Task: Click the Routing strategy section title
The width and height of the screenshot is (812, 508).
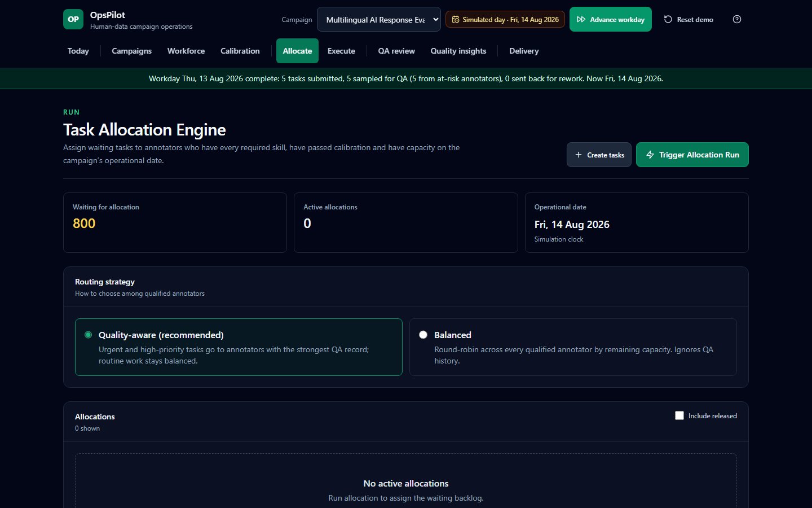Action: click(x=105, y=282)
